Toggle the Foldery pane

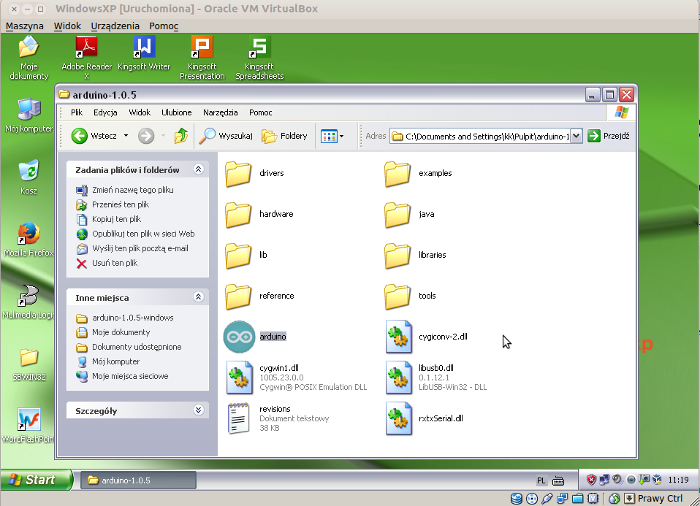pyautogui.click(x=284, y=136)
